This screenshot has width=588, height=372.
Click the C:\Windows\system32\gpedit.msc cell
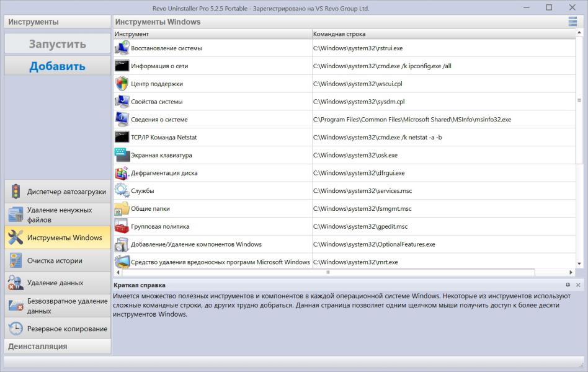tap(444, 226)
